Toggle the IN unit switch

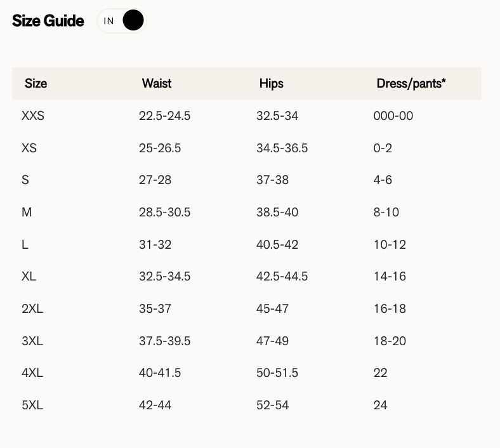point(121,21)
